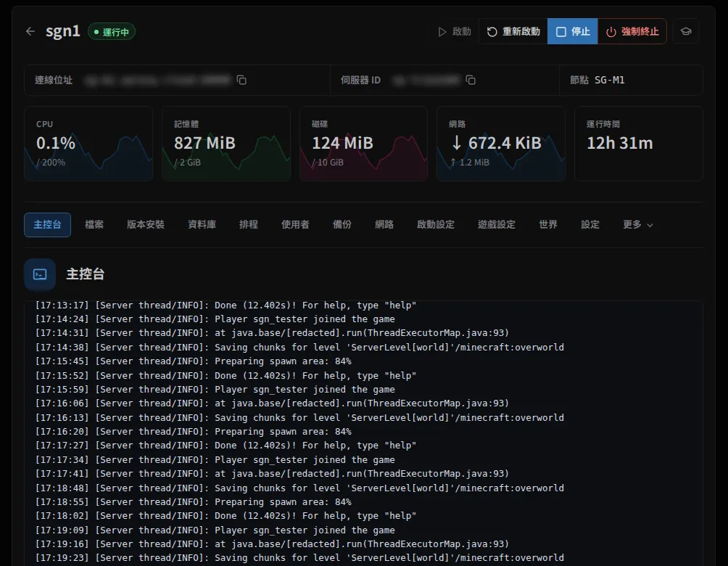728x566 pixels.
Task: Switch to the 備份 tab
Action: pos(342,225)
